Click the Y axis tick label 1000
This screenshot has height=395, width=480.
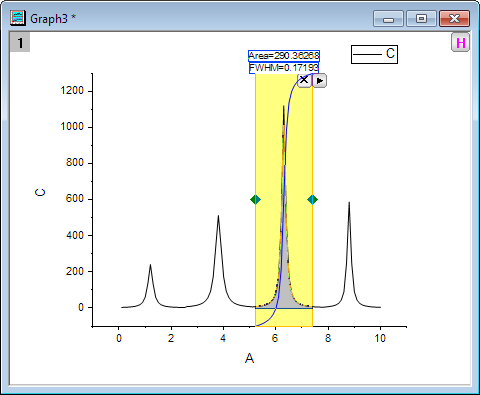(72, 127)
